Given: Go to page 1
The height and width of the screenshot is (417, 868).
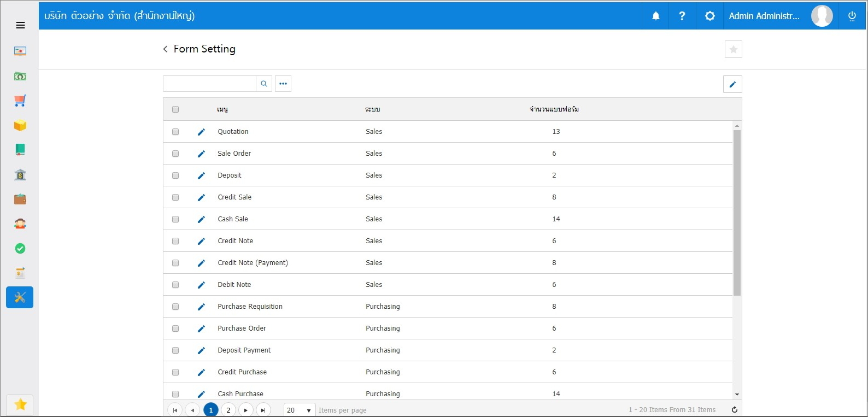Looking at the screenshot, I should coord(211,410).
